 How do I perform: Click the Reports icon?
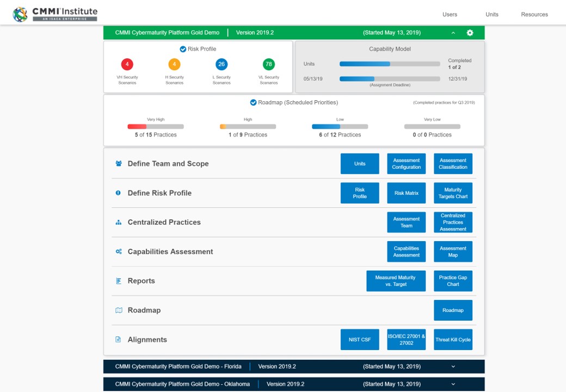[119, 281]
